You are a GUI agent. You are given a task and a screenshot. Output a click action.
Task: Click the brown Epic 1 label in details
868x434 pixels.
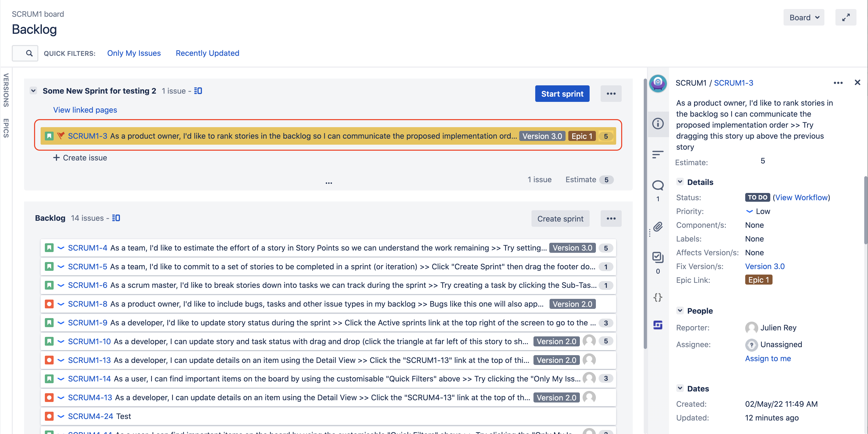[758, 280]
